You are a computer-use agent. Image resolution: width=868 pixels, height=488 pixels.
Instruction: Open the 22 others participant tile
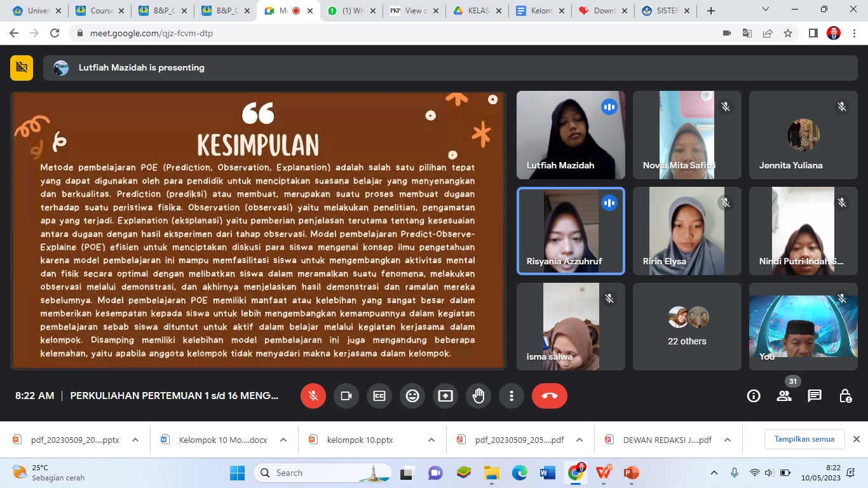[687, 326]
